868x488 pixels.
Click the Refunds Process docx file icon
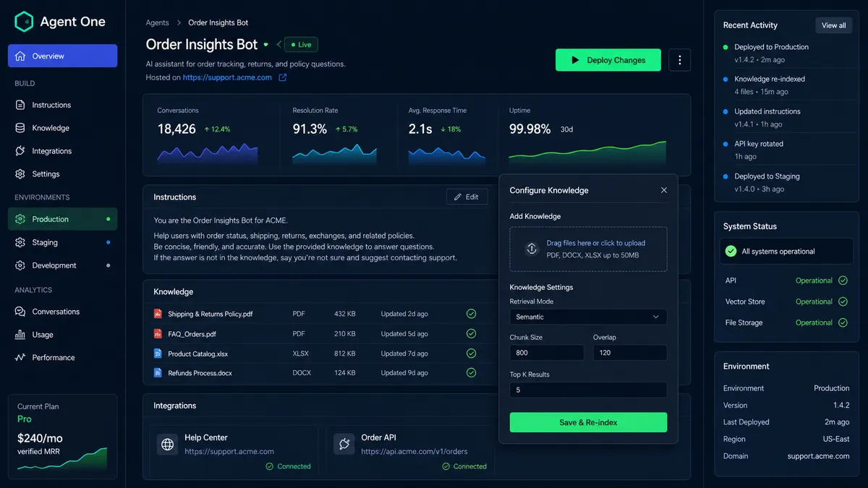(158, 373)
